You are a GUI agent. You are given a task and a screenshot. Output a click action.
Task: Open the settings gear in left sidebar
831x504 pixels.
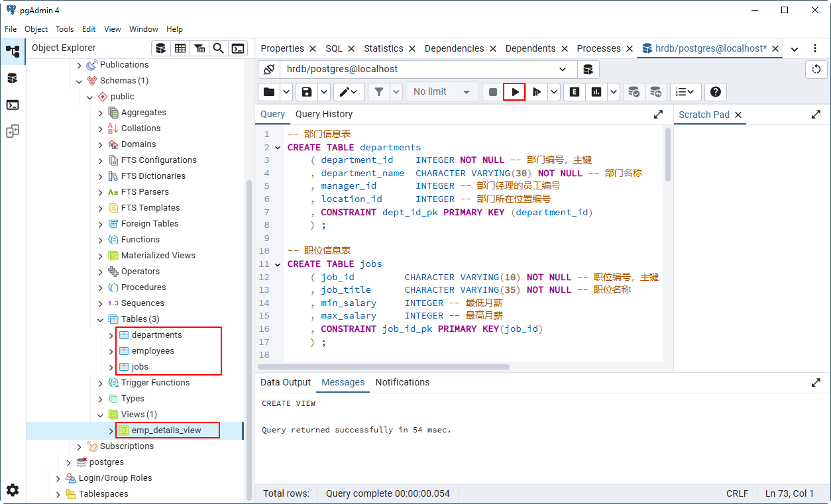tap(13, 490)
